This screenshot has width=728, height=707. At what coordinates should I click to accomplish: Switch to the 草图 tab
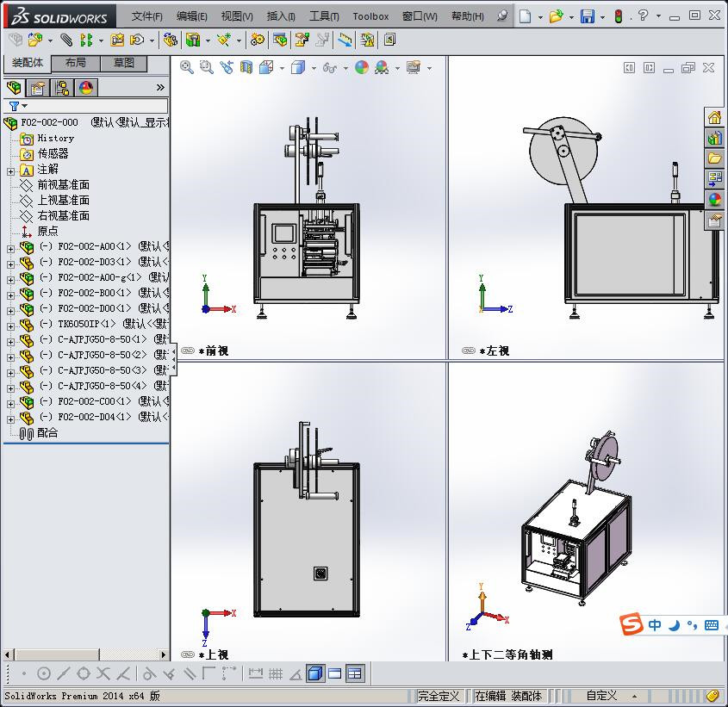(x=123, y=63)
